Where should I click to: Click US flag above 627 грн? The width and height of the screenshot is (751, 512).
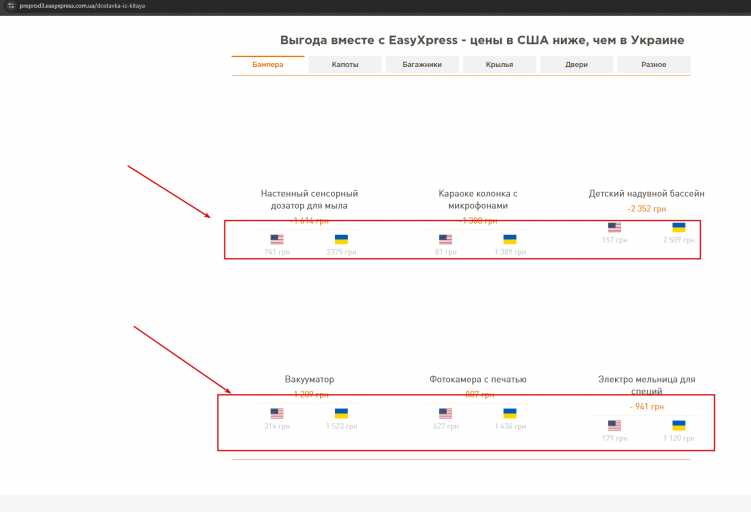[445, 413]
